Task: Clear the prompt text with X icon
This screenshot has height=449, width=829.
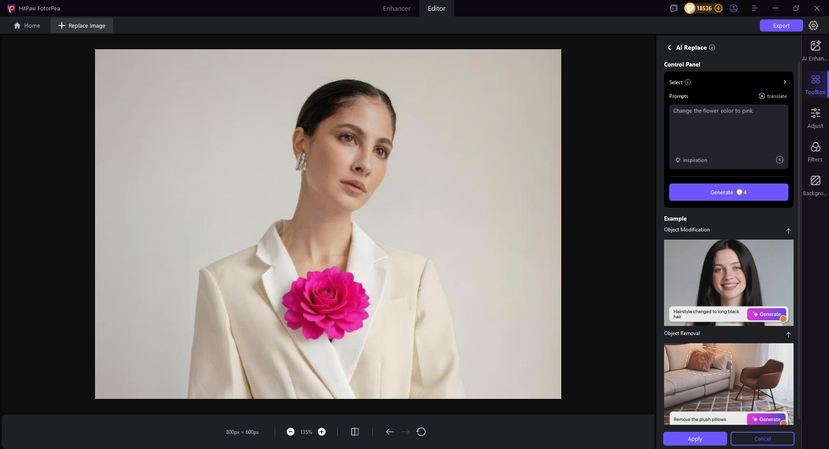Action: 780,160
